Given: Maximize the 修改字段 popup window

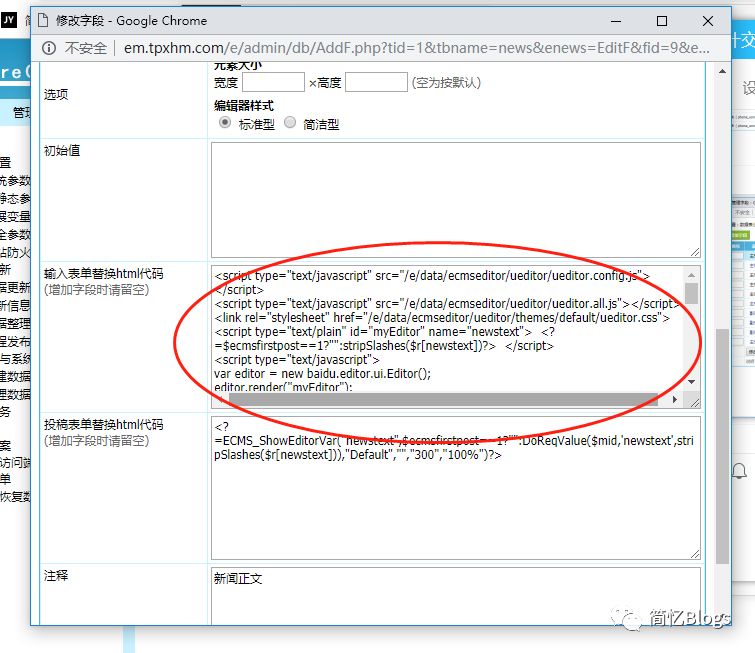Looking at the screenshot, I should (x=661, y=20).
